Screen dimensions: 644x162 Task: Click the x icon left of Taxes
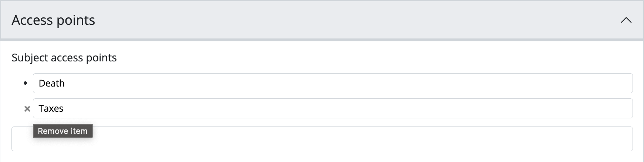[27, 109]
